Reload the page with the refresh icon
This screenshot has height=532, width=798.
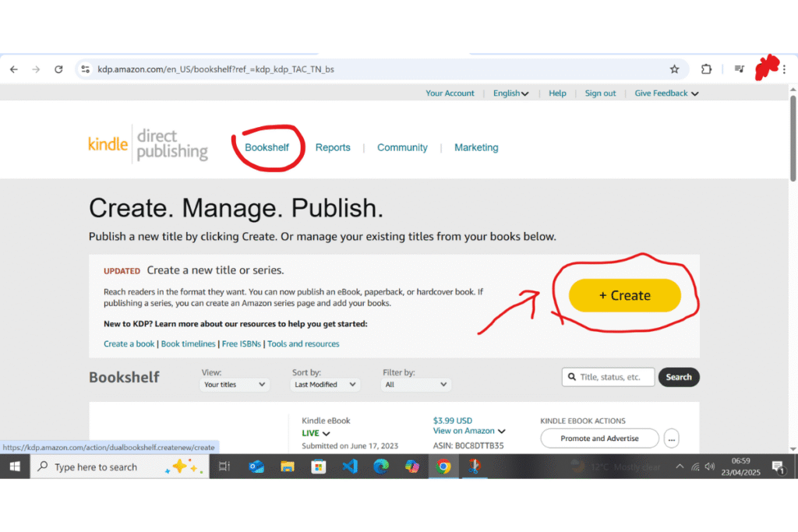(x=58, y=69)
